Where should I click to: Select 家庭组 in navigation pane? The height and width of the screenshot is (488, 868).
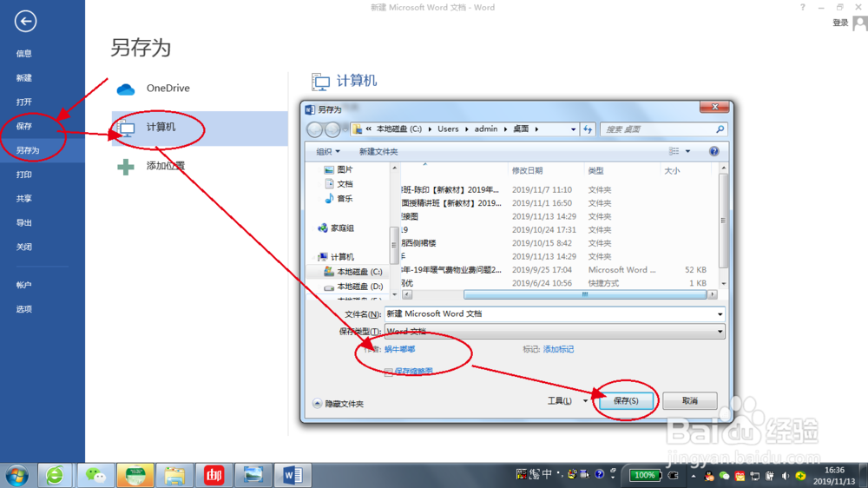335,228
